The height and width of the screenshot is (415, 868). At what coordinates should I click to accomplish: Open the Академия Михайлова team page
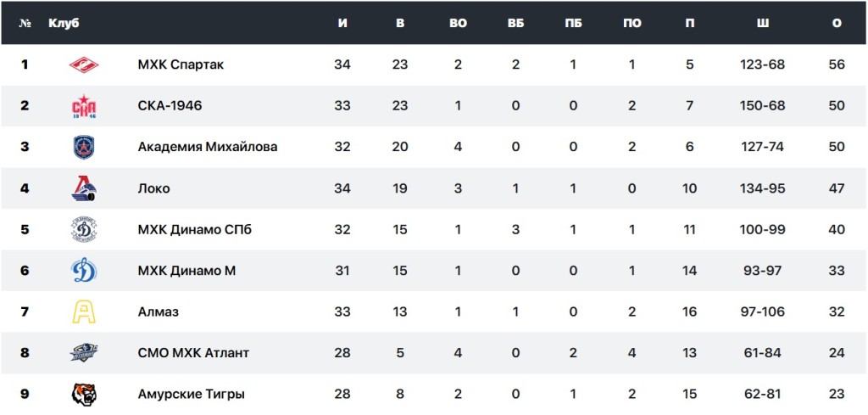(207, 147)
